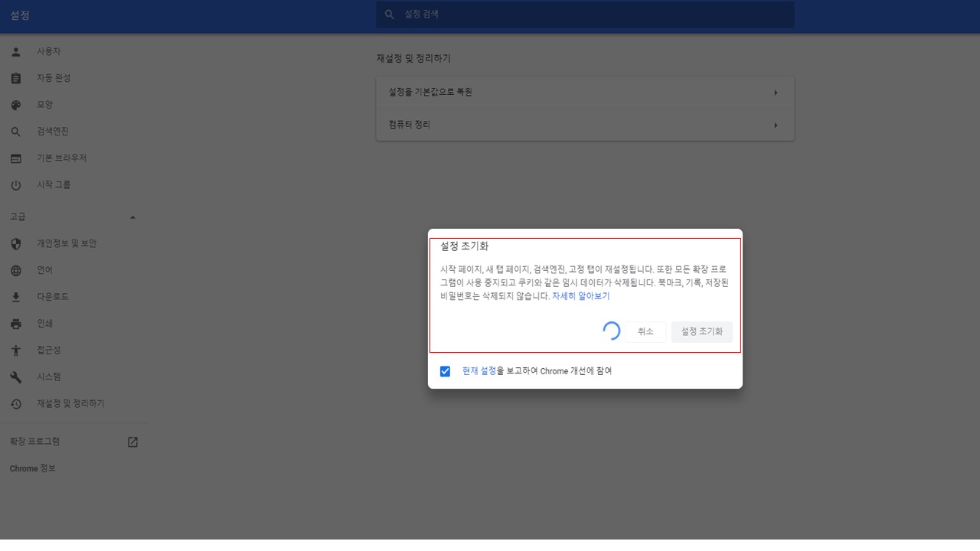Click the 설정 초기화 dialog heading
This screenshot has width=980, height=551.
pyautogui.click(x=465, y=246)
